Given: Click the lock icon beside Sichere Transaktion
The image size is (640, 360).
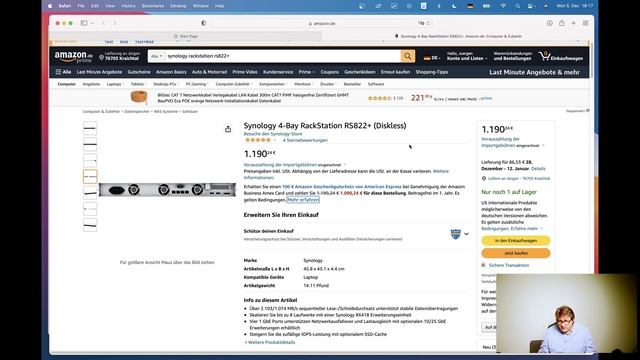Looking at the screenshot, I should [x=483, y=265].
